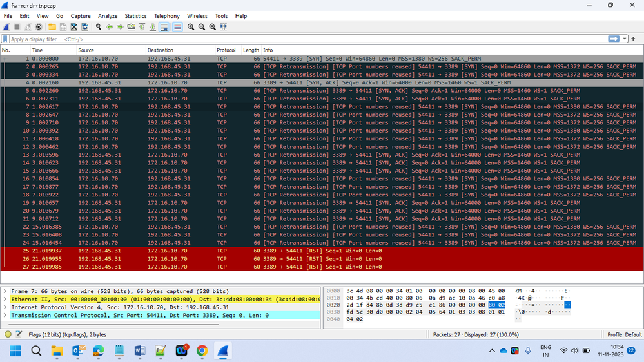
Task: Click the display filter input field
Action: pos(308,39)
